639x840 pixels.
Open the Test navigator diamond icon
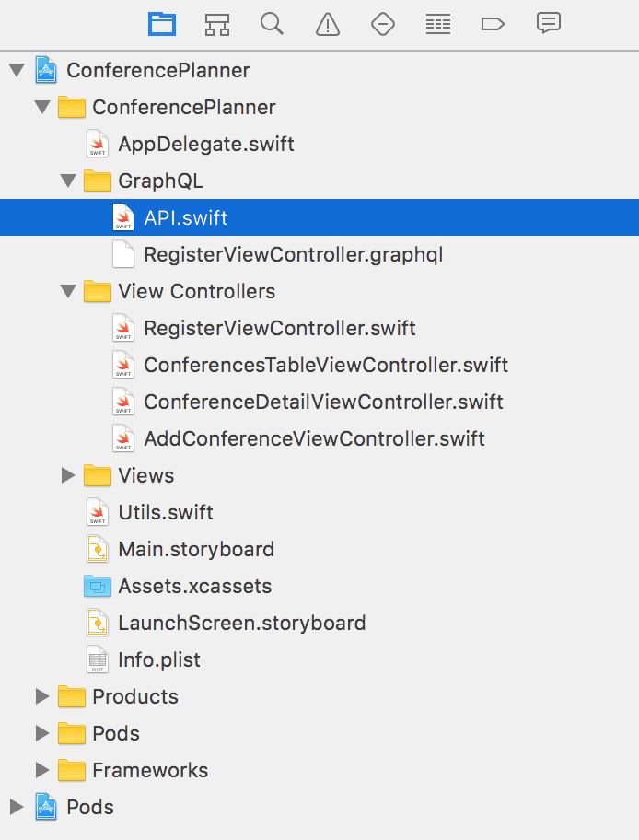coord(383,24)
